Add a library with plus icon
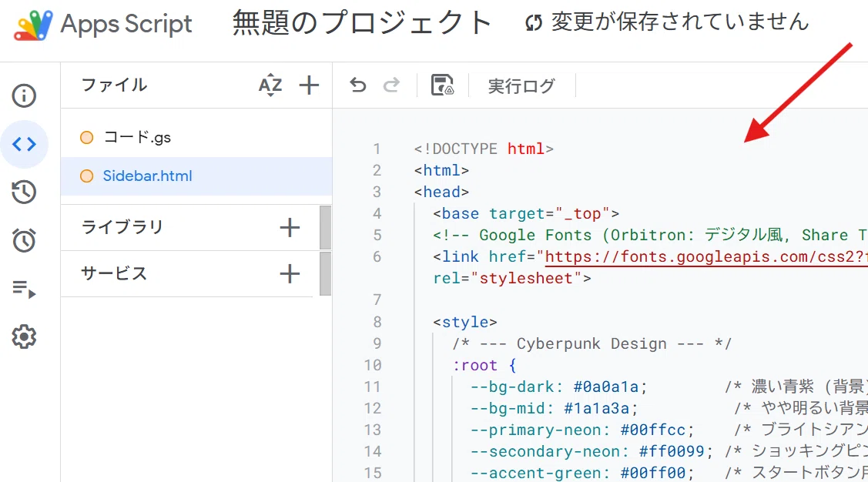The width and height of the screenshot is (868, 482). [290, 227]
